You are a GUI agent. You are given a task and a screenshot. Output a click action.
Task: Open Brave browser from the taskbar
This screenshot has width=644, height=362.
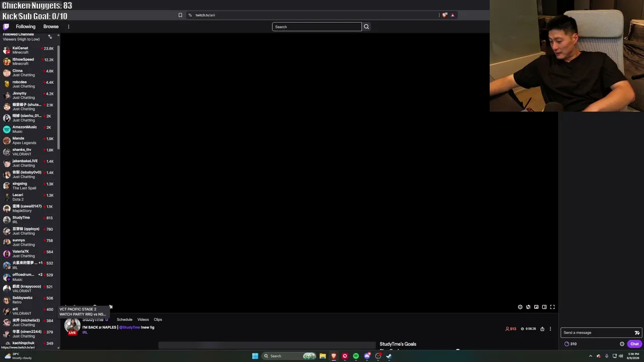coord(334,356)
